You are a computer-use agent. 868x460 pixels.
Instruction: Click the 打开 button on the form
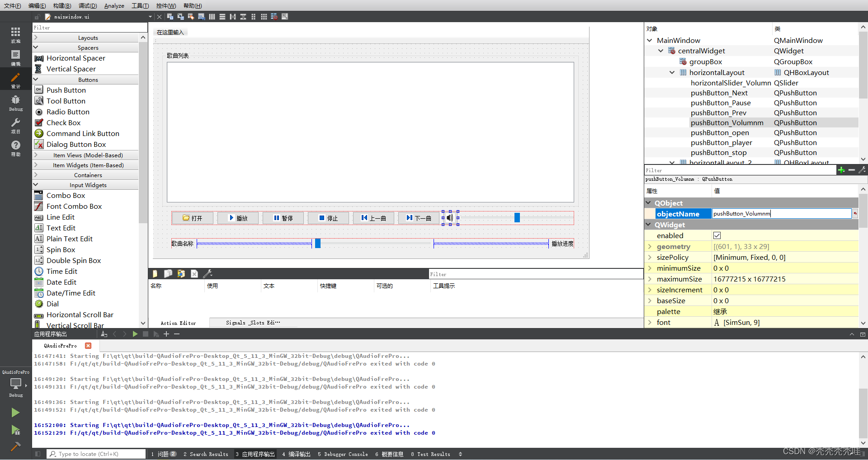click(192, 218)
